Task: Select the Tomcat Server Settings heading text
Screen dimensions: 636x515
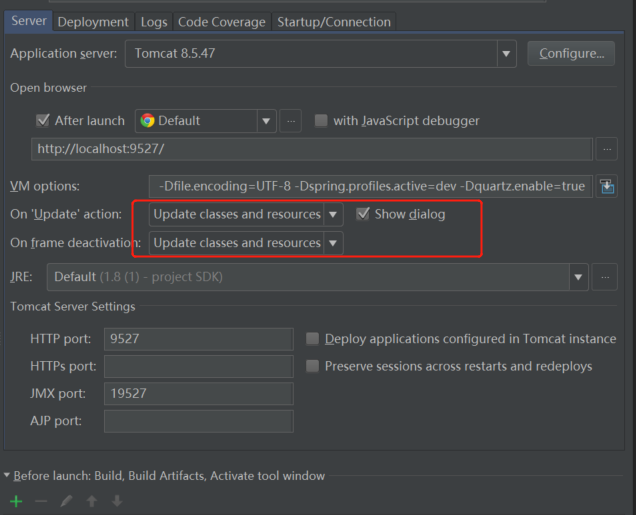Action: tap(73, 307)
